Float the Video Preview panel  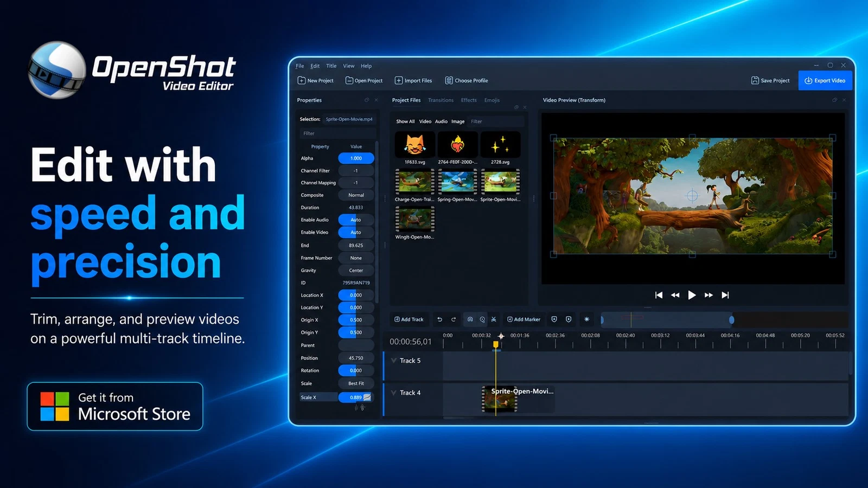point(835,100)
